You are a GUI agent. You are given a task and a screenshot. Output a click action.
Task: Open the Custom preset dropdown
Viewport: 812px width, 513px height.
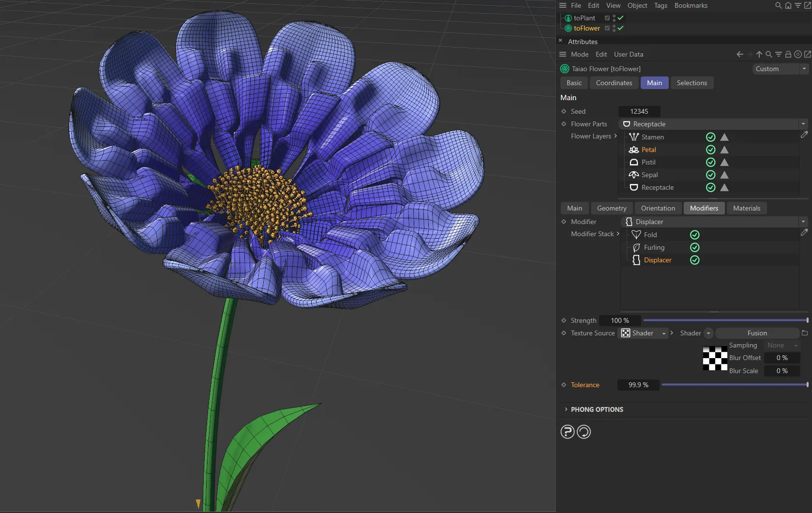pos(779,69)
